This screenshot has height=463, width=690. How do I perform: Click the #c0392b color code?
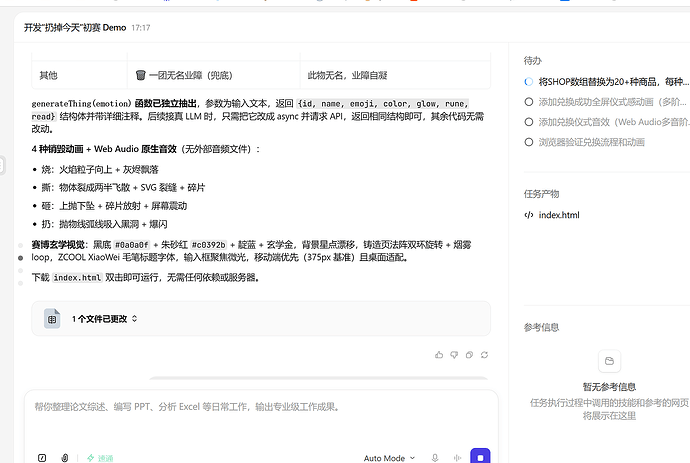(209, 245)
